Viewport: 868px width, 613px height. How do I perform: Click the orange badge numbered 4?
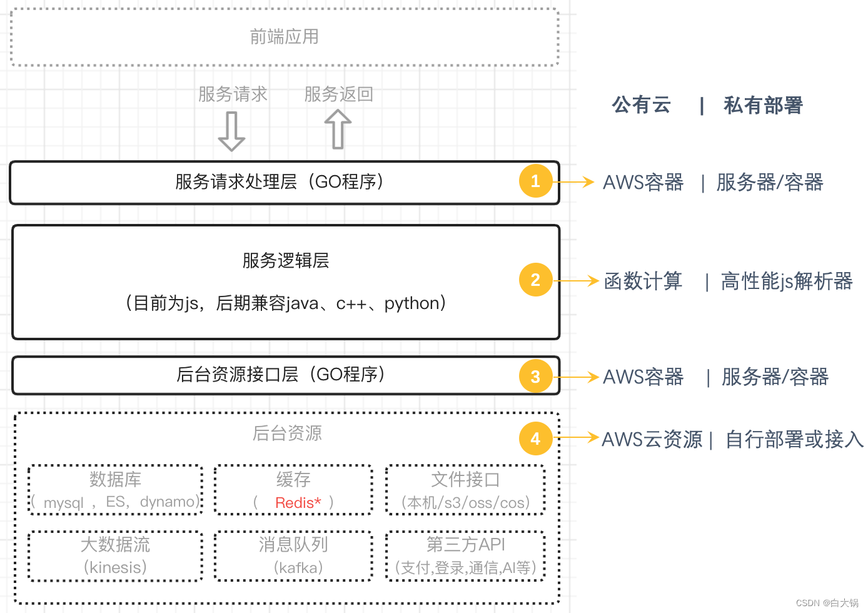[x=535, y=438]
